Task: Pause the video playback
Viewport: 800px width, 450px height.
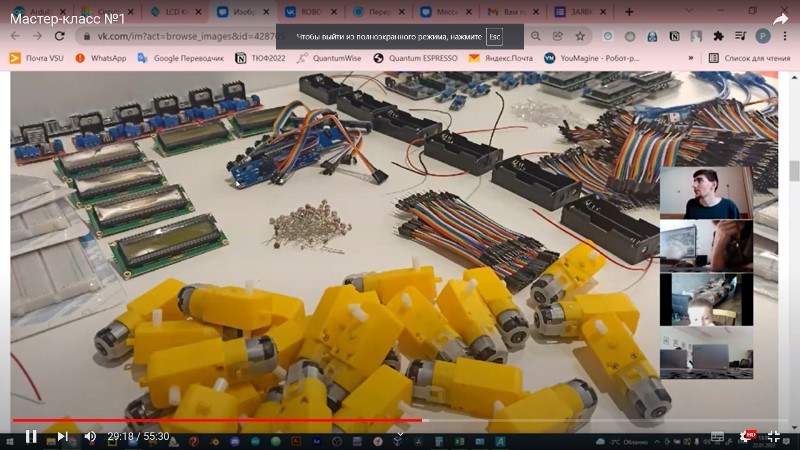Action: coord(30,436)
